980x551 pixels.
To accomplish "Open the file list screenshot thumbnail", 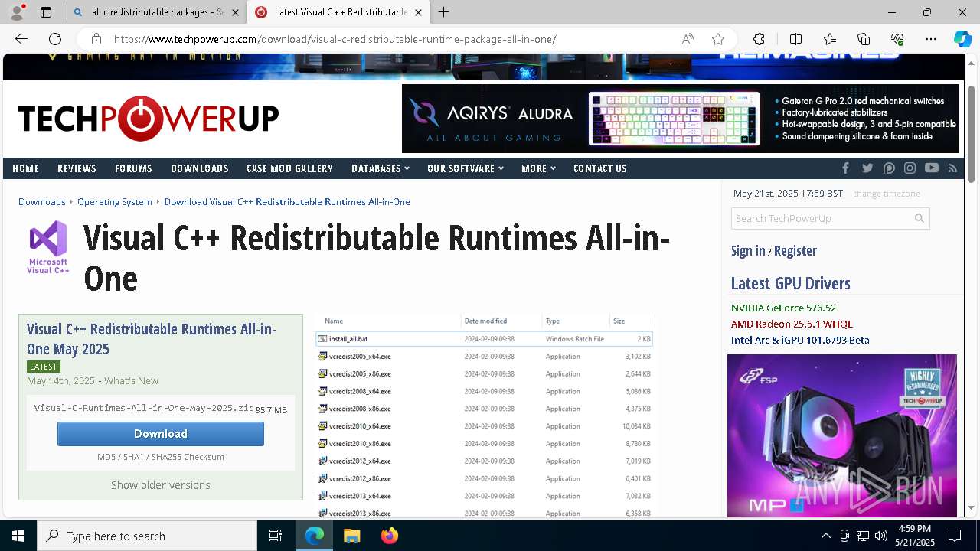I will point(485,416).
